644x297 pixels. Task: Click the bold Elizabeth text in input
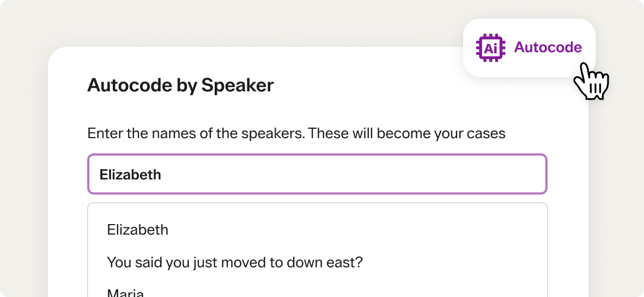pyautogui.click(x=130, y=175)
